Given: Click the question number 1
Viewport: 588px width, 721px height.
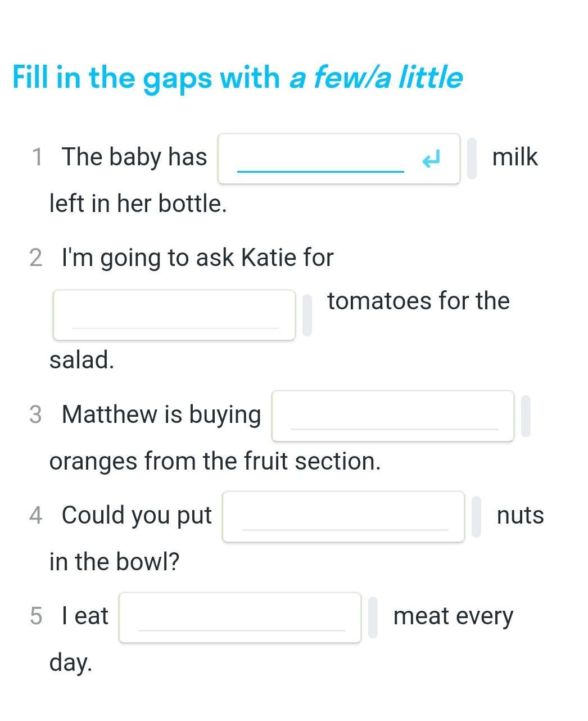Looking at the screenshot, I should coord(37,157).
